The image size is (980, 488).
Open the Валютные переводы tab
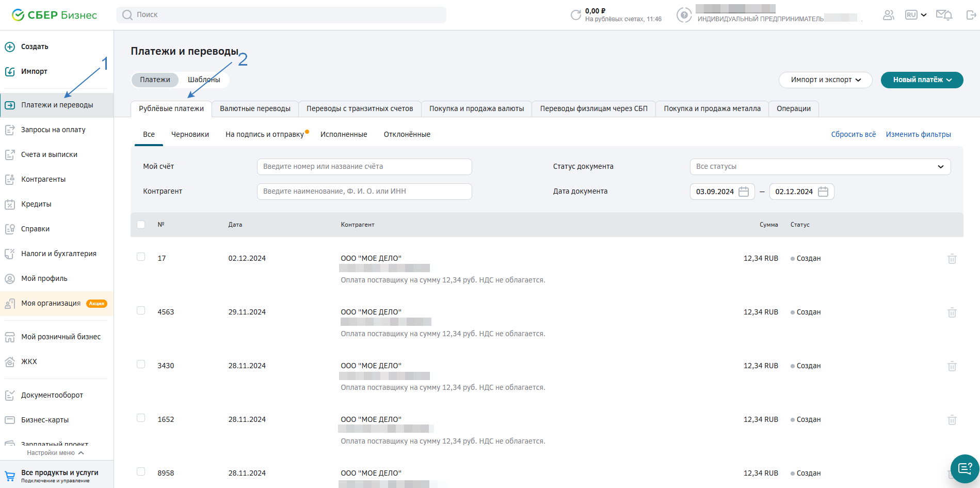coord(255,109)
